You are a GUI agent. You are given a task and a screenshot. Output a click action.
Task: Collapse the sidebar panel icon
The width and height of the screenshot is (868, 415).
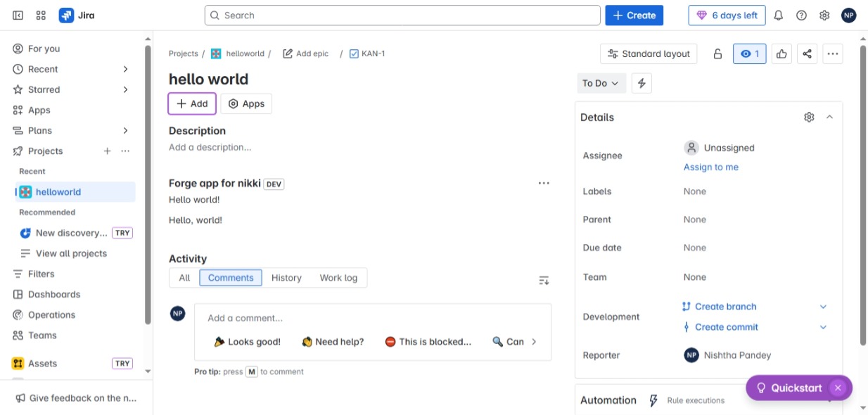click(18, 15)
